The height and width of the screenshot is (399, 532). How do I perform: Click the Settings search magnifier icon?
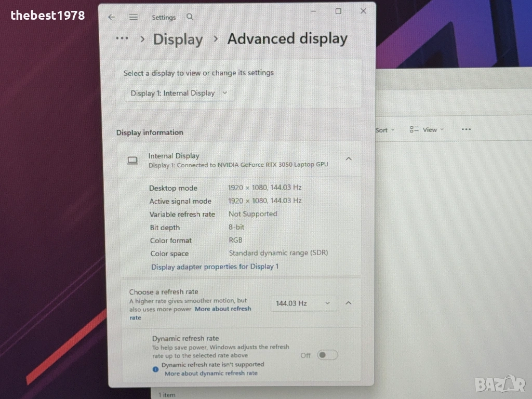[190, 17]
